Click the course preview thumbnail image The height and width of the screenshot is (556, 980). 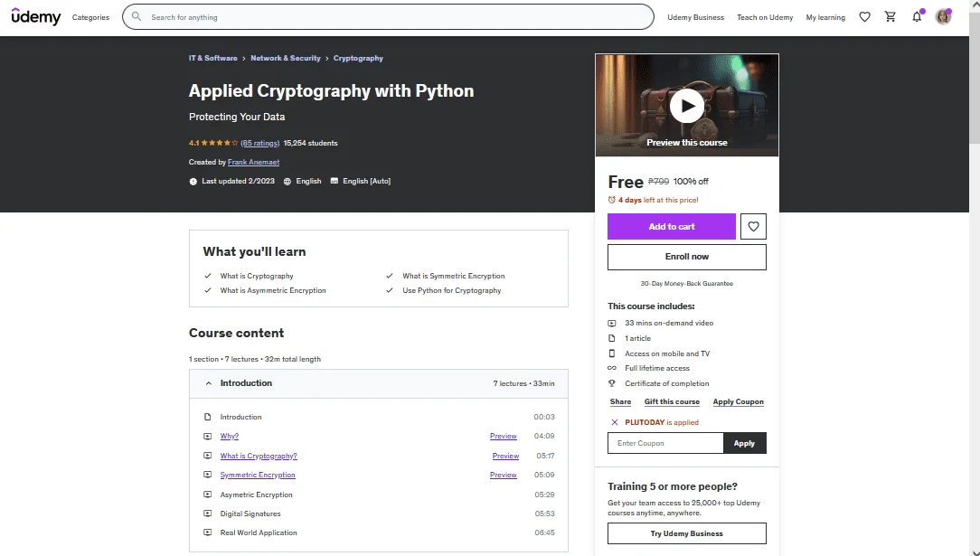687,105
